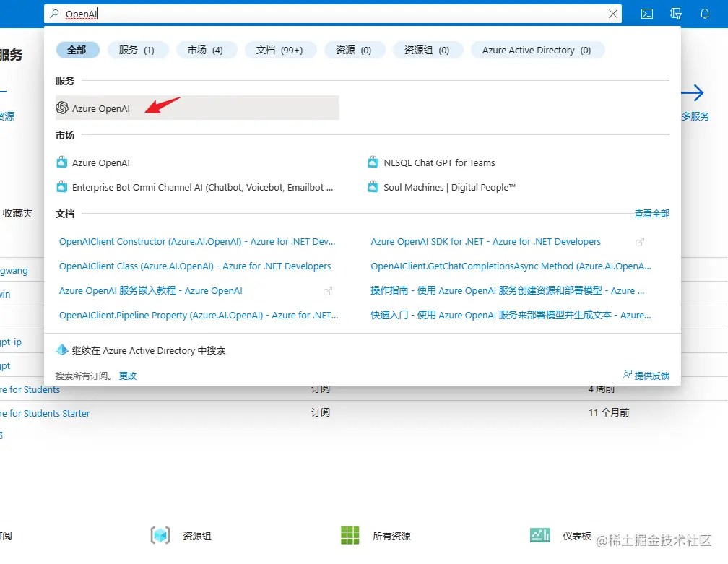Viewport: 728px width, 564px height.
Task: Open the Azure OpenAI marketplace result
Action: pos(101,163)
